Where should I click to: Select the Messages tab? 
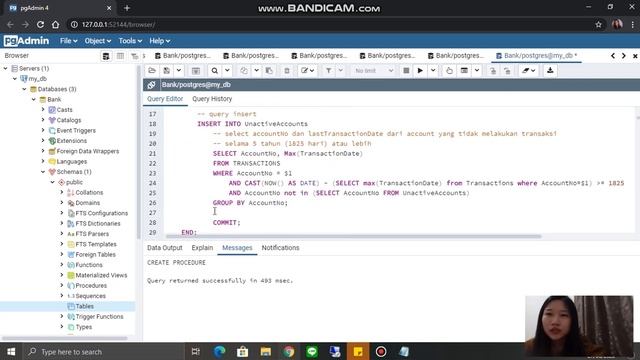pyautogui.click(x=237, y=248)
